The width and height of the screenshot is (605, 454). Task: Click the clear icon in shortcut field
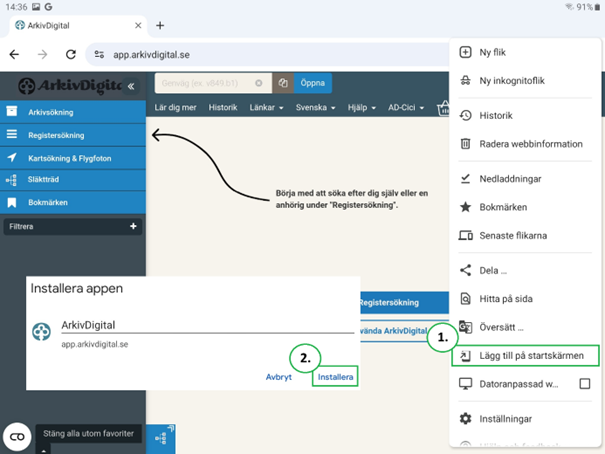tap(259, 84)
